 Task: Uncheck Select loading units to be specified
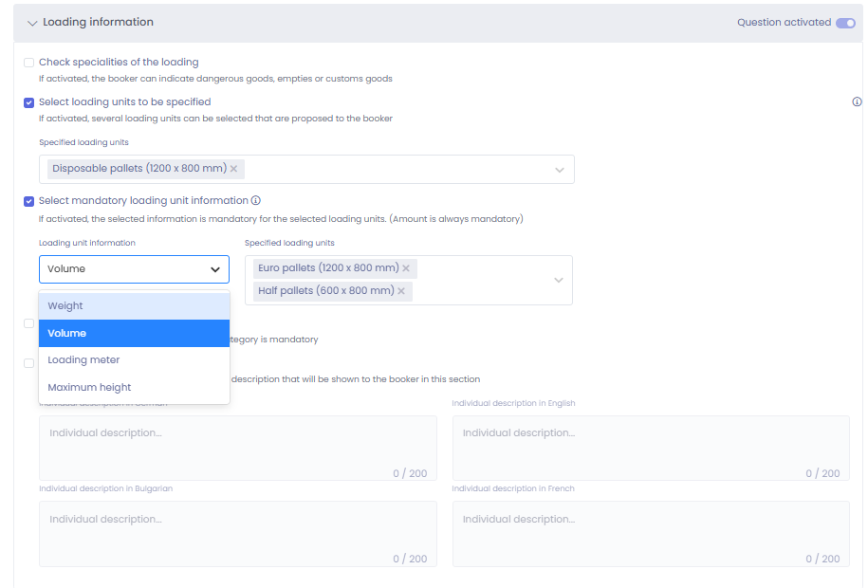29,102
